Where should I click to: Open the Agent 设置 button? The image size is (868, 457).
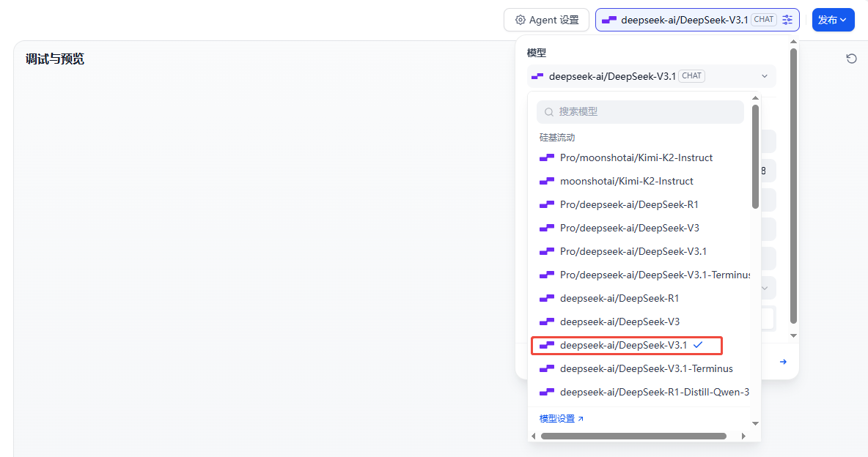546,20
